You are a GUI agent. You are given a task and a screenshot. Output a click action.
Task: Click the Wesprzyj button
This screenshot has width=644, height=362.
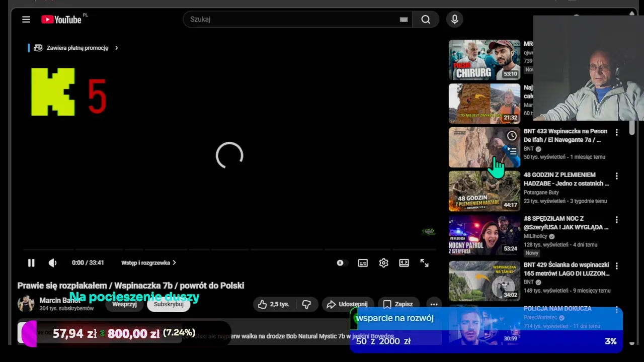(125, 304)
